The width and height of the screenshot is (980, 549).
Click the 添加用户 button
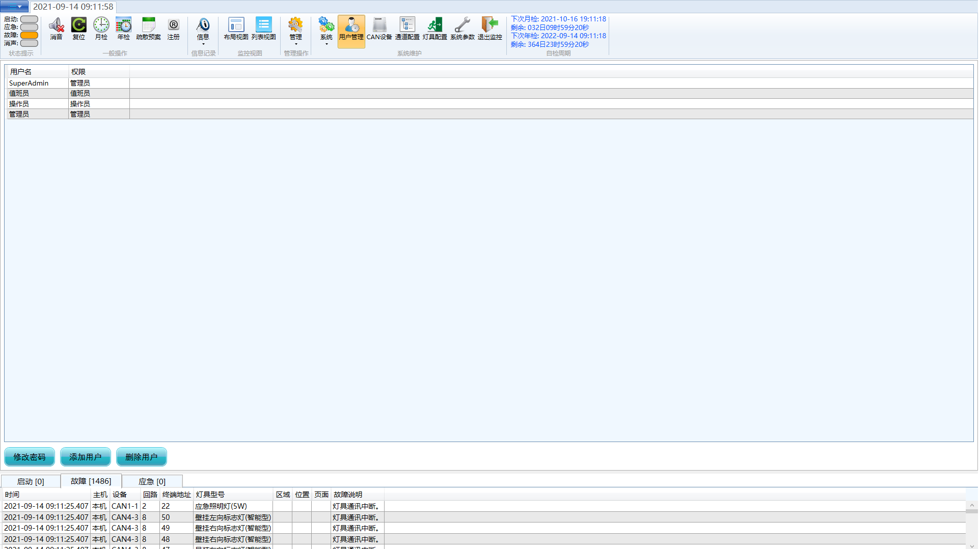click(86, 457)
